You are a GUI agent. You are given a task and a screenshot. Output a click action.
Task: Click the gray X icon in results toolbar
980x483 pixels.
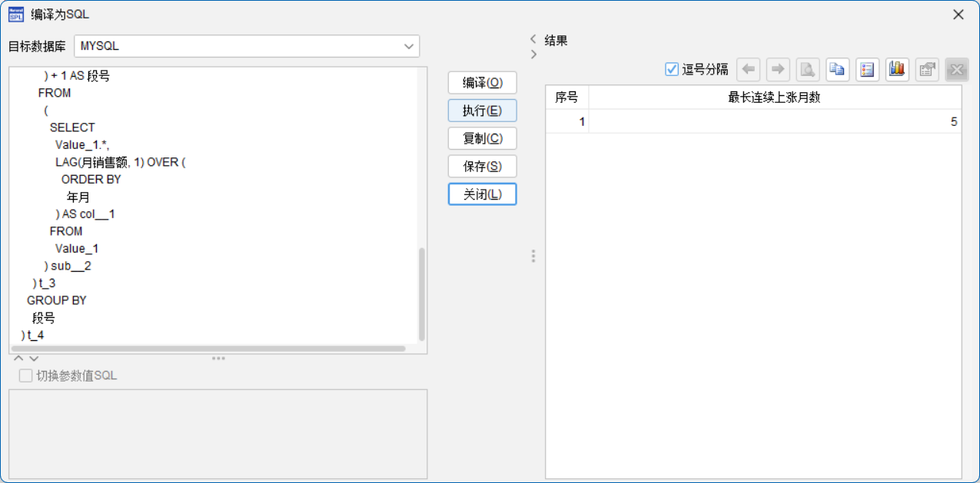957,70
